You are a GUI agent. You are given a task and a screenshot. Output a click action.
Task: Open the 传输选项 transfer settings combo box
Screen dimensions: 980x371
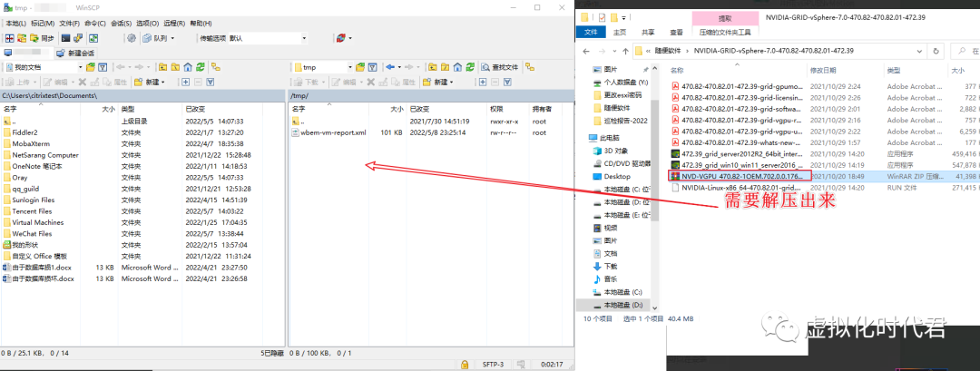(268, 38)
